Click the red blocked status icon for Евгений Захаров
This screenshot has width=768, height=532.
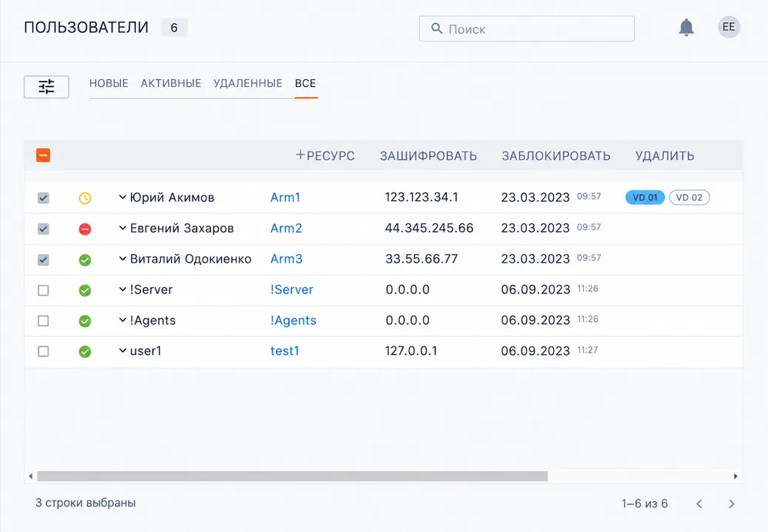point(85,229)
